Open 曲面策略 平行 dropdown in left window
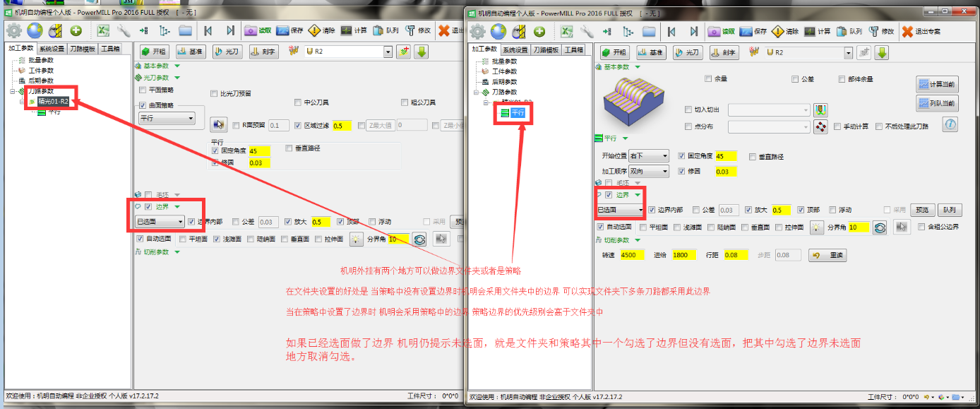 coord(167,119)
